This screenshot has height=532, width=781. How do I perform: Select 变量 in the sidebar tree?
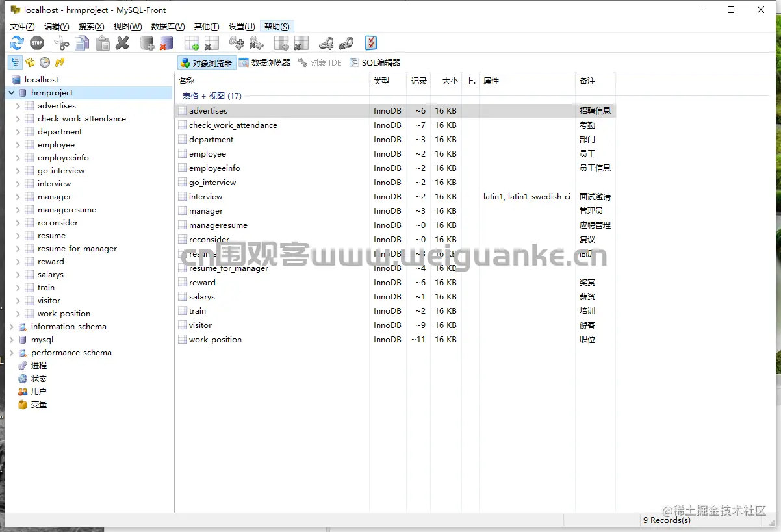coord(39,405)
